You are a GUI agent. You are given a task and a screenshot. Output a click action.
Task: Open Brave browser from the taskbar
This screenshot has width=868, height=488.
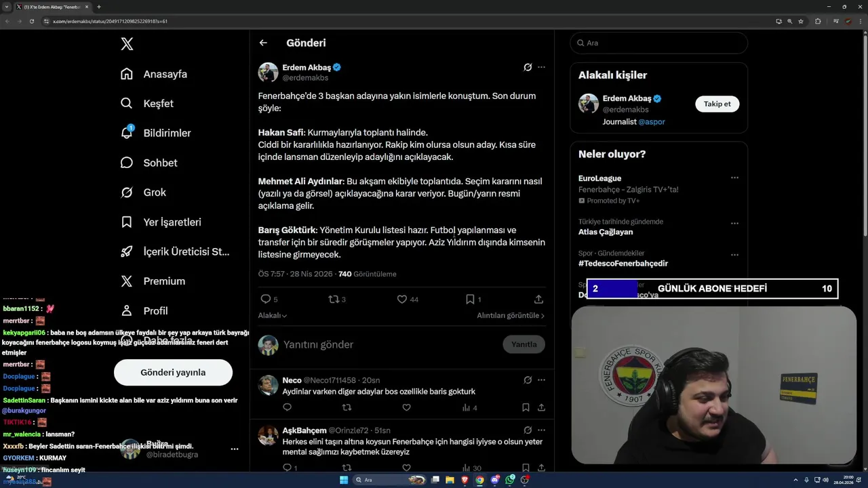(465, 480)
